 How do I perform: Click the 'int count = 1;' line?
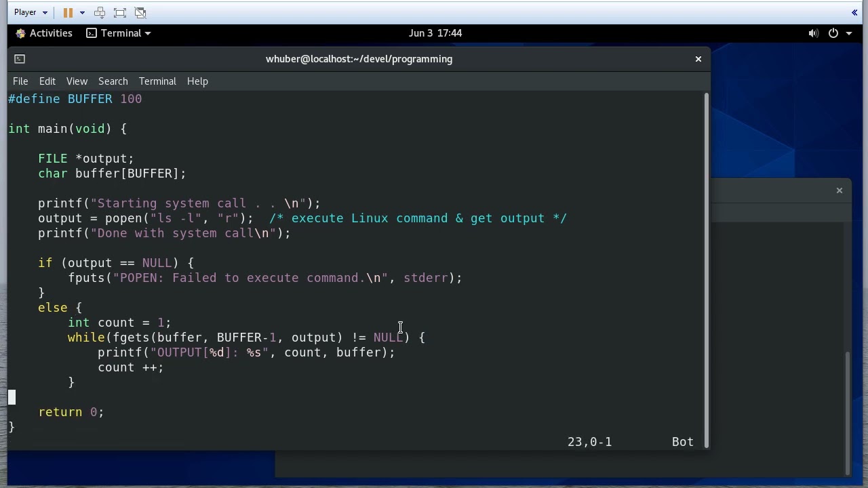click(x=119, y=323)
